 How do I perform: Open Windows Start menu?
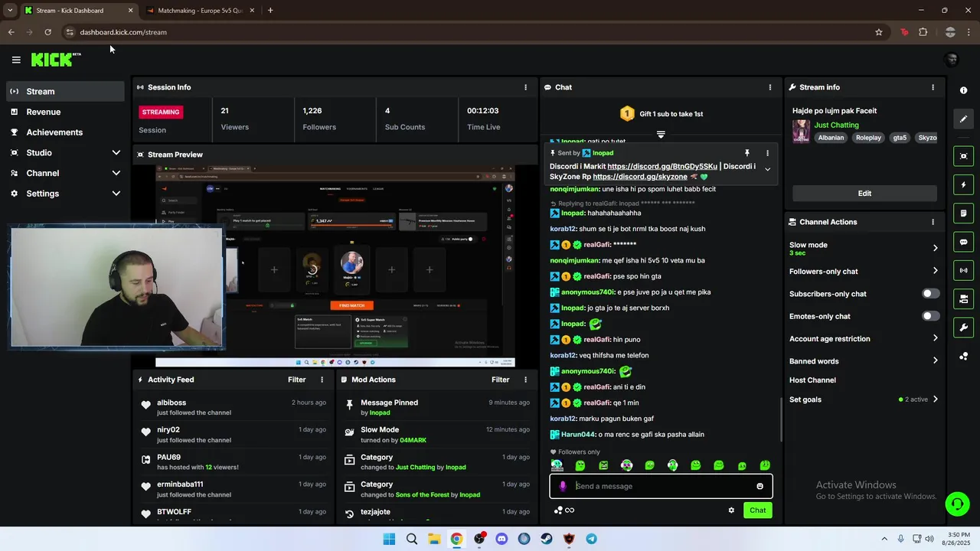[389, 539]
